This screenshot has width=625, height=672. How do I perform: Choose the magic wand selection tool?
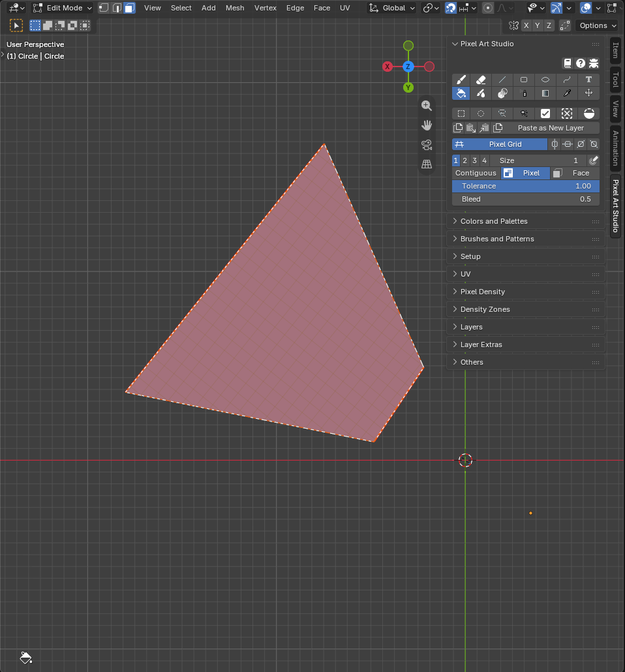(x=524, y=114)
